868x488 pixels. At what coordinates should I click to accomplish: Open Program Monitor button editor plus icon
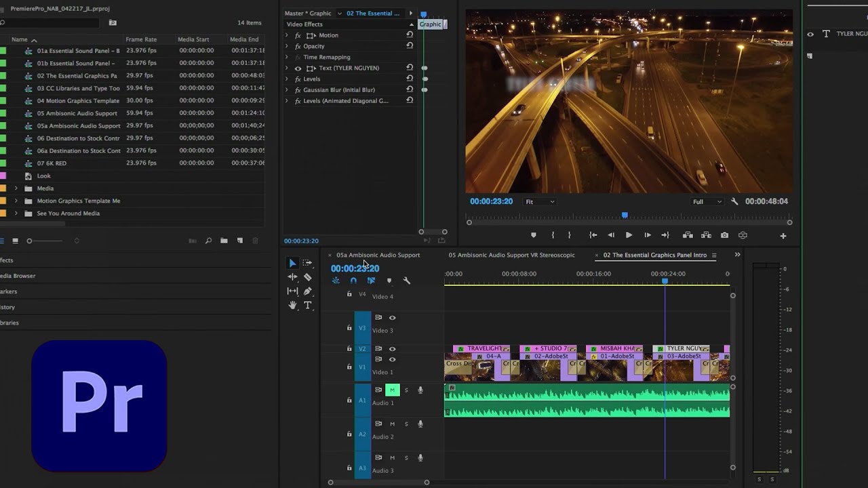click(783, 236)
